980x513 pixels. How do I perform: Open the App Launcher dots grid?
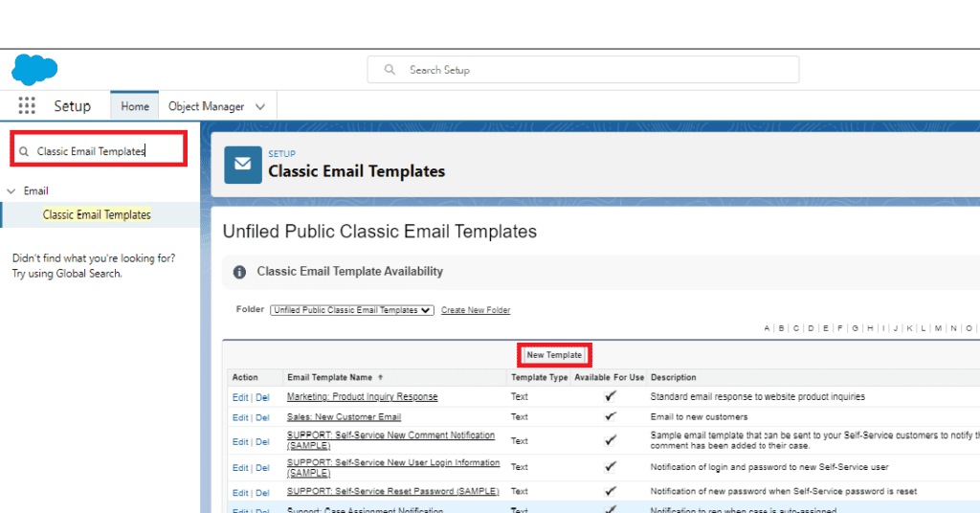point(27,105)
